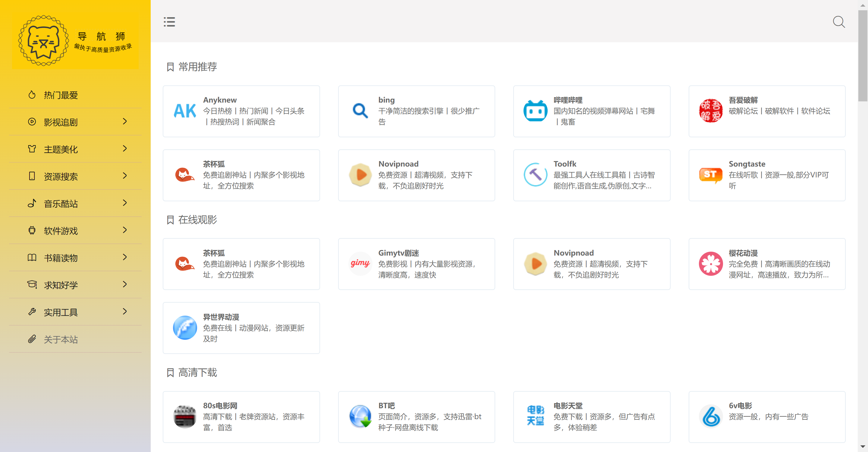Screen dimensions: 868x452
Task: Open 关于本站 sidebar item
Action: tap(61, 339)
